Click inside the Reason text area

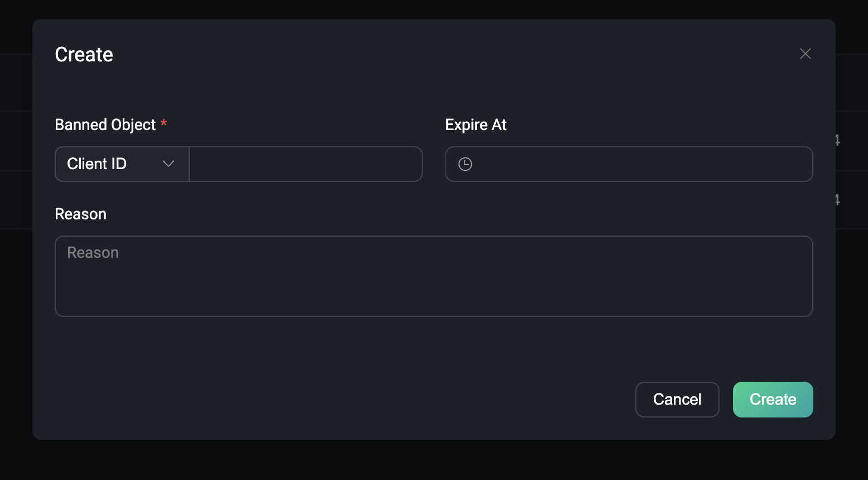433,276
